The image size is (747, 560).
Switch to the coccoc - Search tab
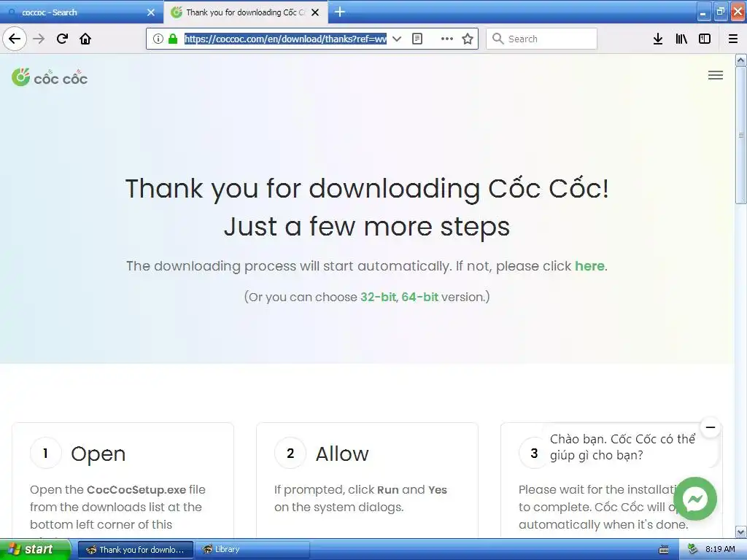pyautogui.click(x=81, y=12)
